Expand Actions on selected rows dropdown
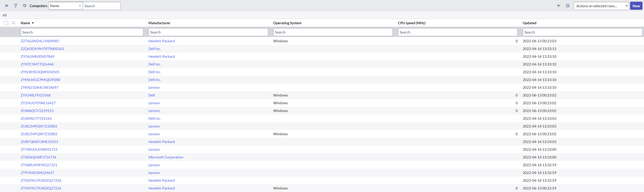The width and height of the screenshot is (644, 192). pyautogui.click(x=601, y=6)
